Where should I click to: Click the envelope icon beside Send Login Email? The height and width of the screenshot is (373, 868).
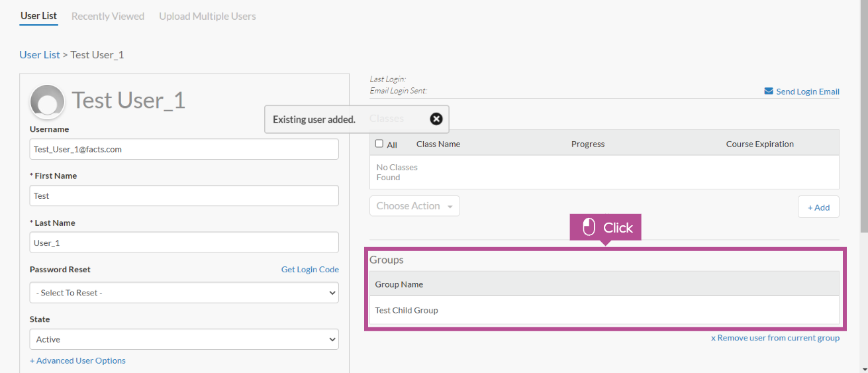769,91
